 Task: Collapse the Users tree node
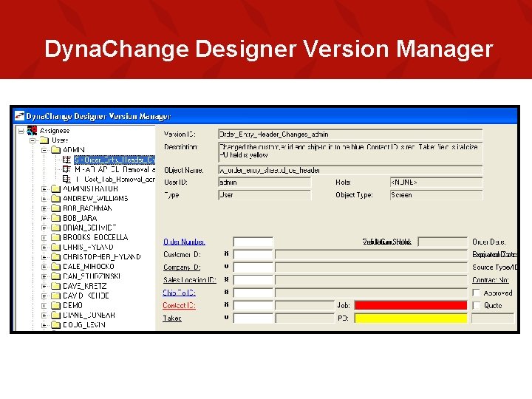pos(33,140)
